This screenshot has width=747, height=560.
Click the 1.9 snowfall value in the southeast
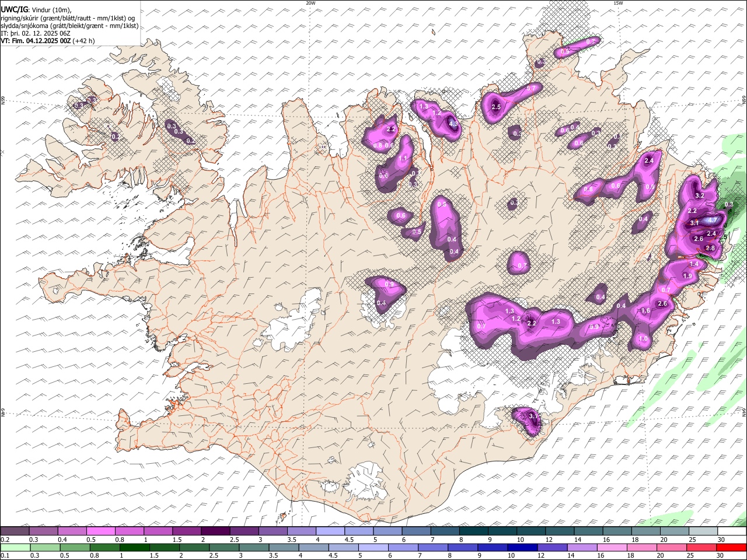(x=687, y=276)
